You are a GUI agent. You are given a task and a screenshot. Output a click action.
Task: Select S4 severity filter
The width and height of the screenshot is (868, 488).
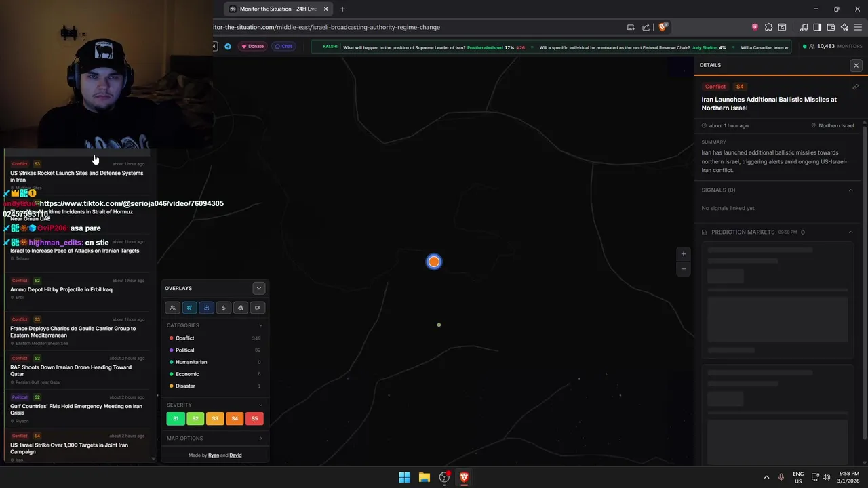(235, 419)
